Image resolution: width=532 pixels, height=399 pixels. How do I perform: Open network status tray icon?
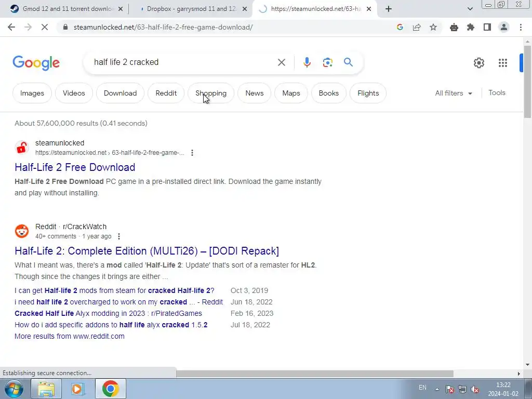pyautogui.click(x=462, y=389)
